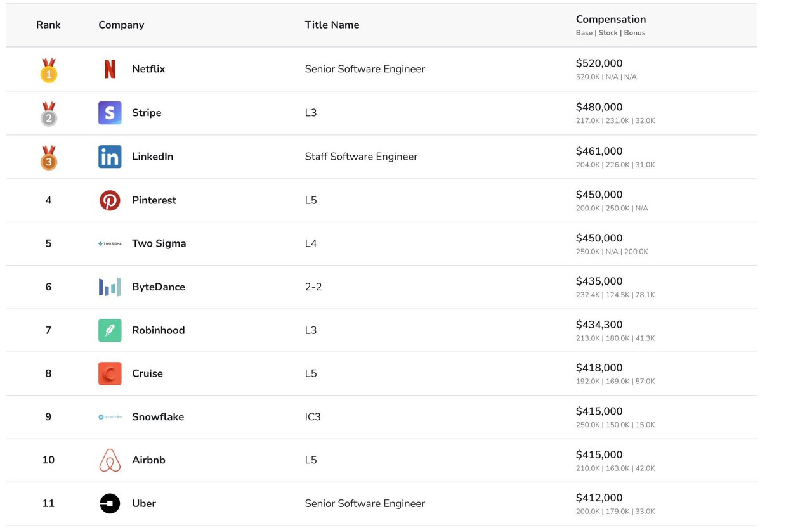
Task: Click the Base | Stock | Bonus subheader
Action: [x=610, y=33]
